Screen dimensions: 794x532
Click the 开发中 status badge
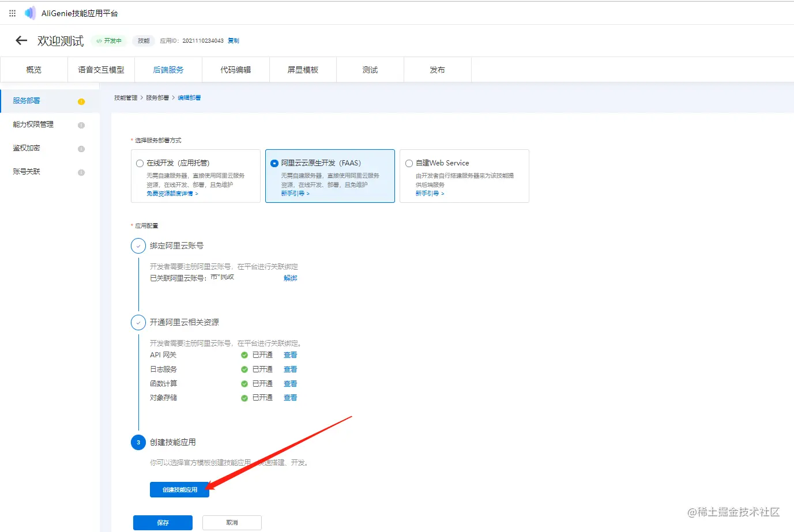click(x=109, y=41)
